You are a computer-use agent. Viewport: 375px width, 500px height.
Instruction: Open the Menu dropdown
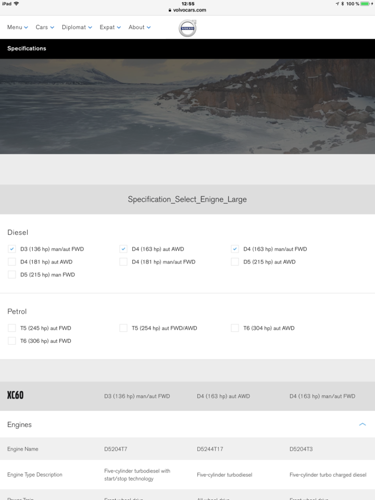pos(17,27)
